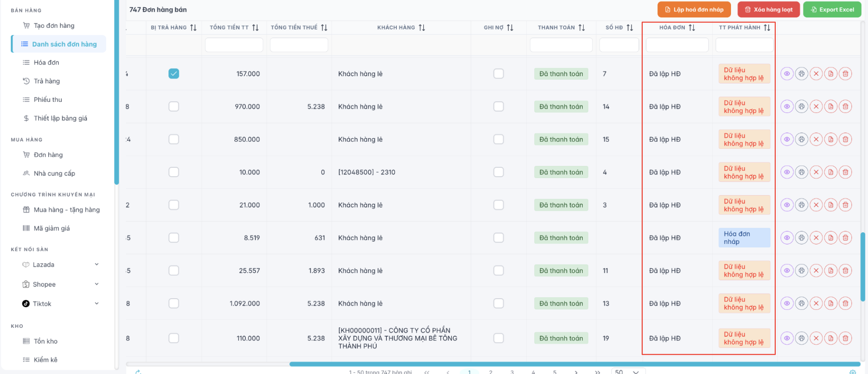Click the Hóa đơn column filter field
Screen dimensions: 868x374
click(x=677, y=45)
